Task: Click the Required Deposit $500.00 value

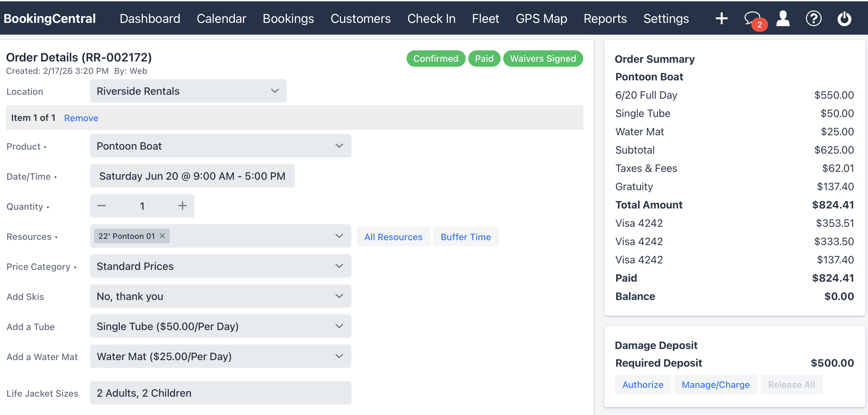Action: pos(832,363)
